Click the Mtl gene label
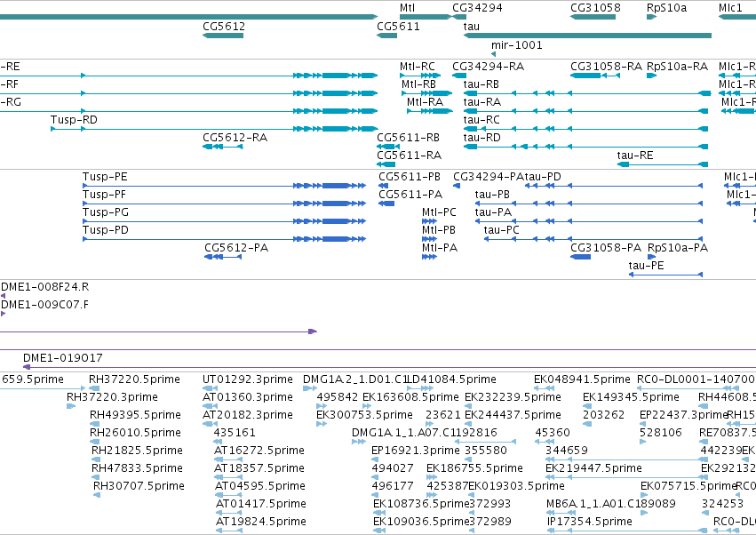 407,8
